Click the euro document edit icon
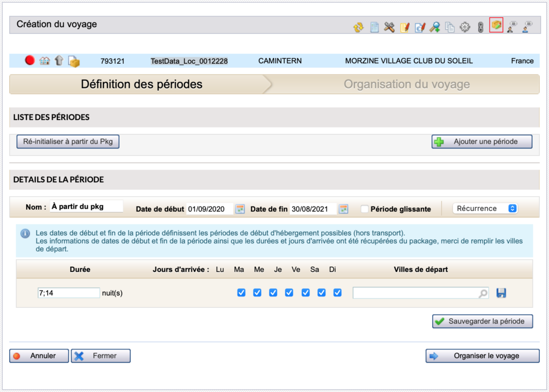The width and height of the screenshot is (549, 392). (x=420, y=27)
